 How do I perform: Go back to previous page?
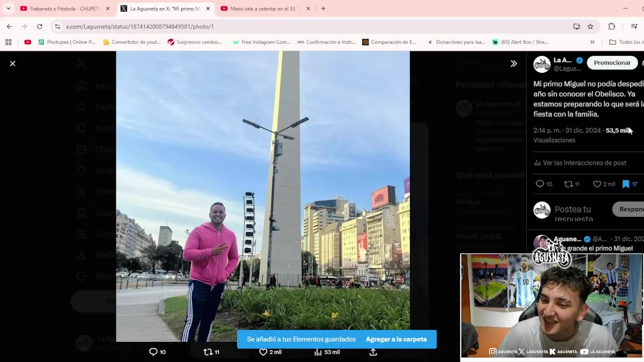pos(9,26)
